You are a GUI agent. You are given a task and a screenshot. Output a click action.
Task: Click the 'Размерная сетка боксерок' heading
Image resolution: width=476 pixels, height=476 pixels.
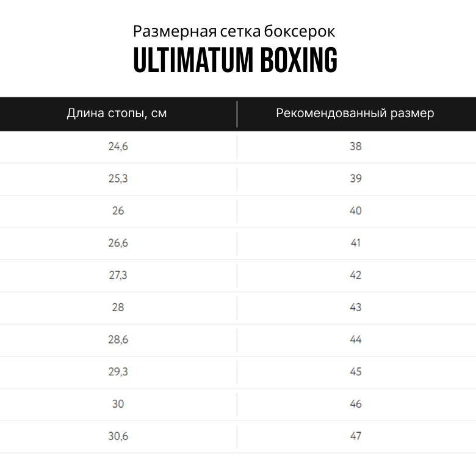pos(234,31)
